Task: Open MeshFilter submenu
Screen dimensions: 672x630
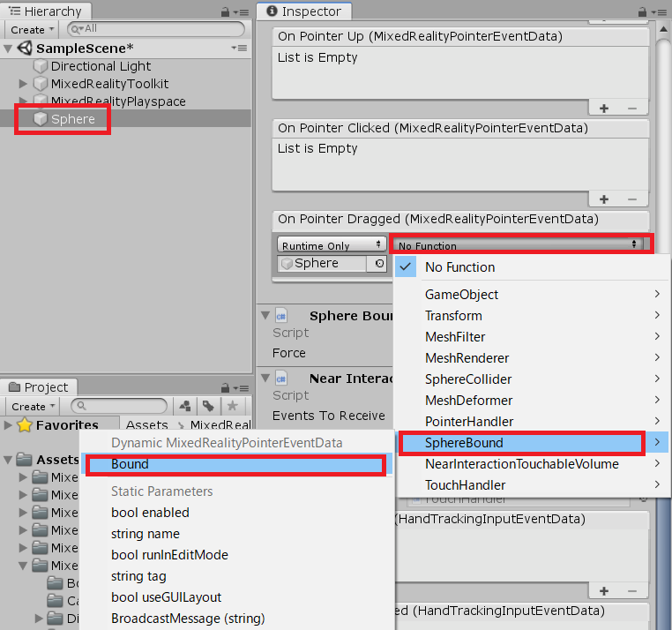Action: 532,337
